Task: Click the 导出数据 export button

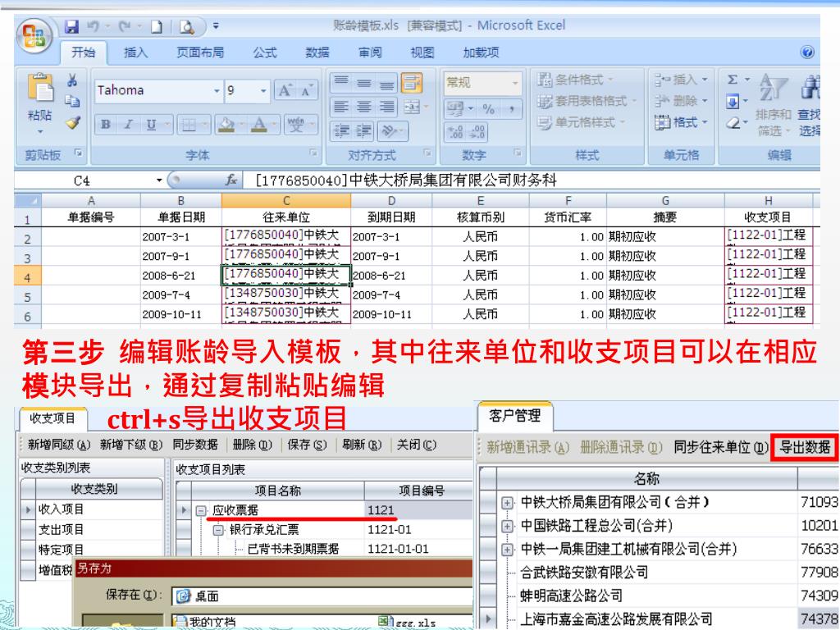Action: [x=804, y=447]
